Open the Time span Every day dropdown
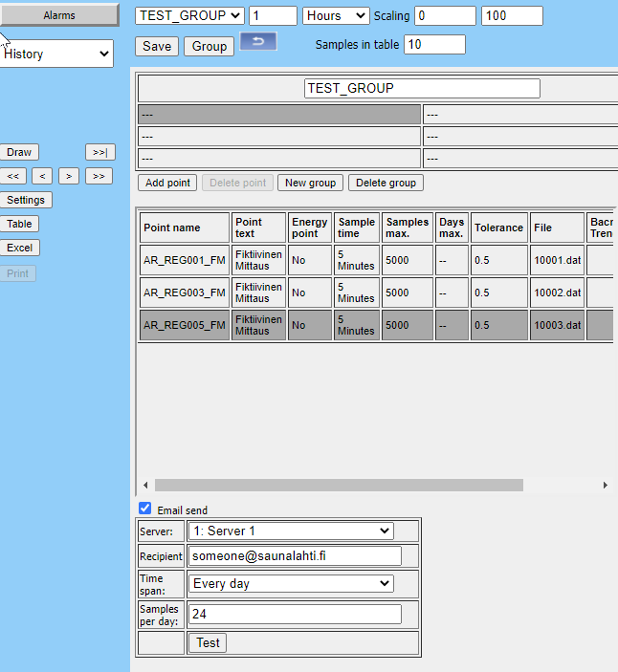The width and height of the screenshot is (618, 672). tap(291, 583)
